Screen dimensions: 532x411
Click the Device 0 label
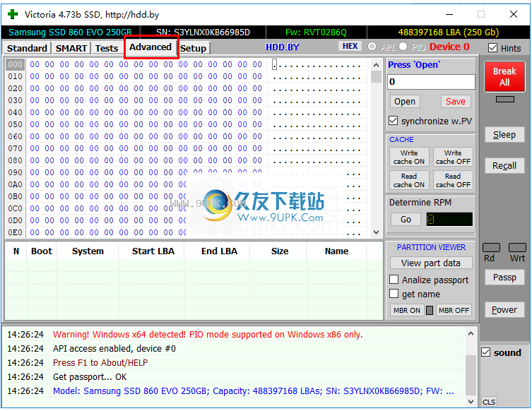pos(449,47)
